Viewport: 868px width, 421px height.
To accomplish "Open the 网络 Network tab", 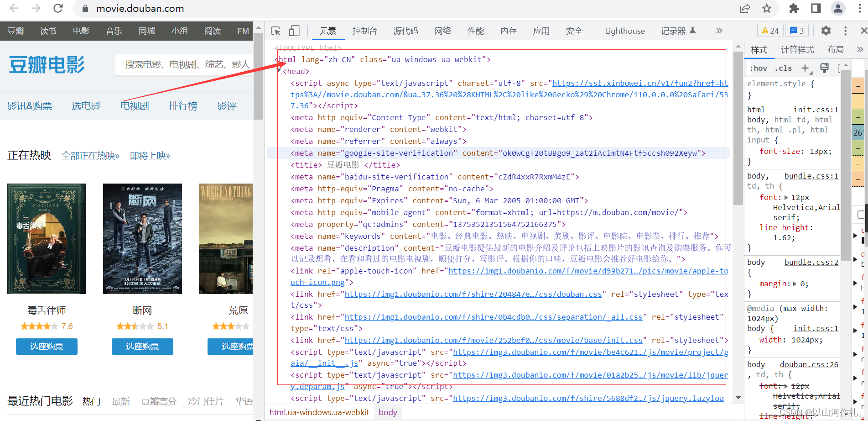I will (442, 31).
